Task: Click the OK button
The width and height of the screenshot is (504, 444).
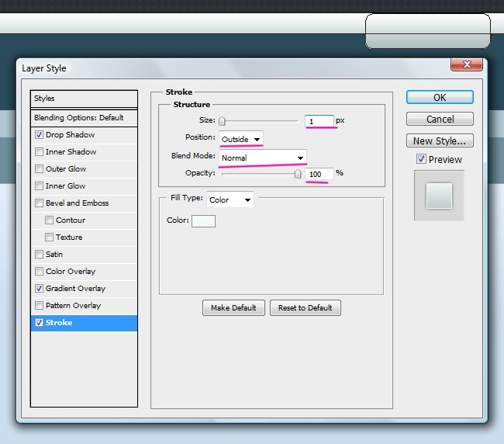Action: pyautogui.click(x=440, y=98)
